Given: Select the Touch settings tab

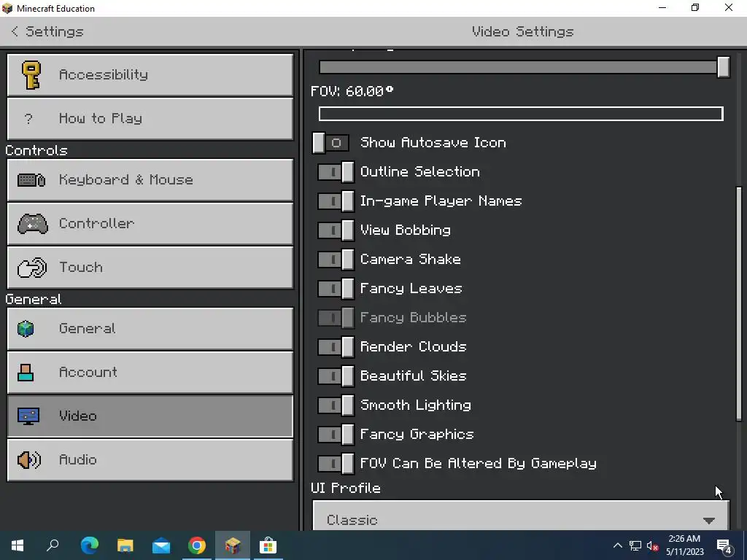Looking at the screenshot, I should pyautogui.click(x=150, y=267).
